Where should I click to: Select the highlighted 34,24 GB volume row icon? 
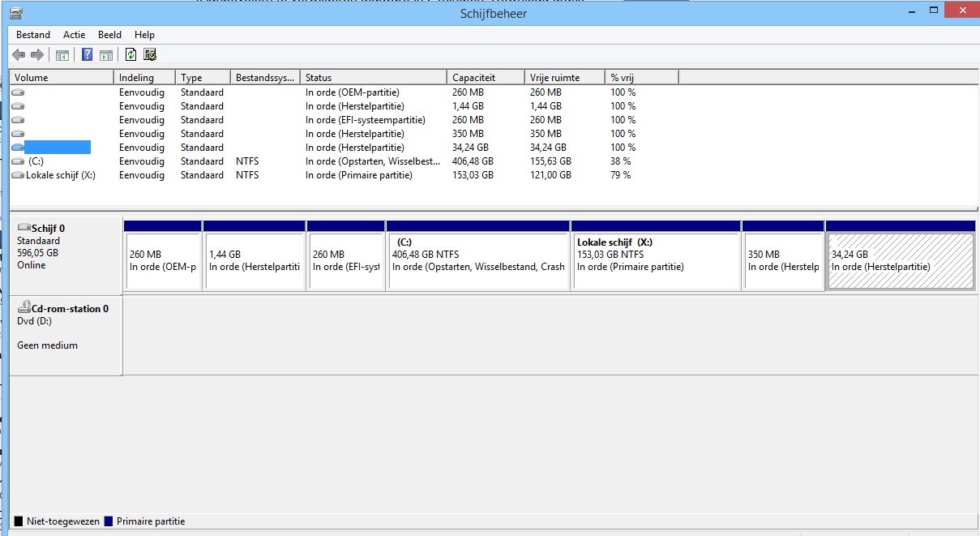coord(18,148)
